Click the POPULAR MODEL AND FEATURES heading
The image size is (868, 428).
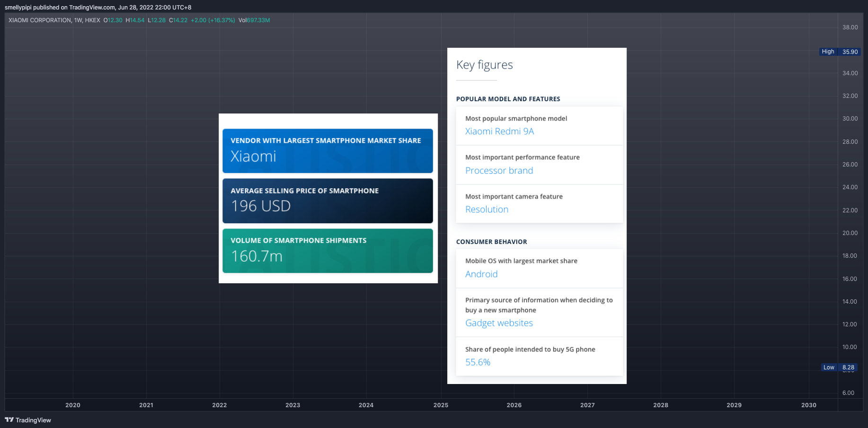(508, 99)
